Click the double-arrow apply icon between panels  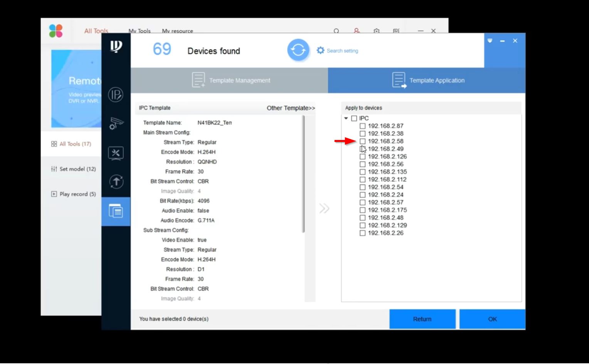click(x=324, y=209)
